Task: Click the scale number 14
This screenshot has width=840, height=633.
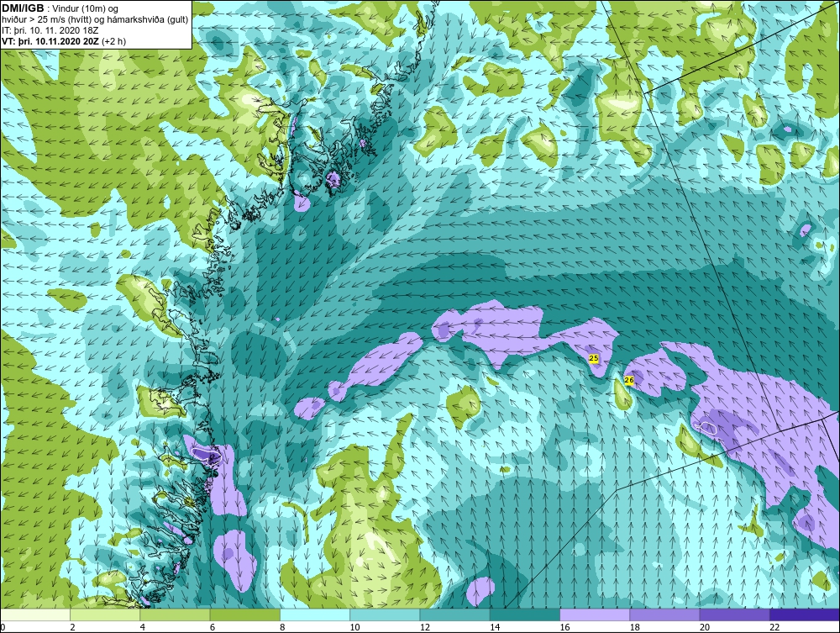Action: point(494,627)
